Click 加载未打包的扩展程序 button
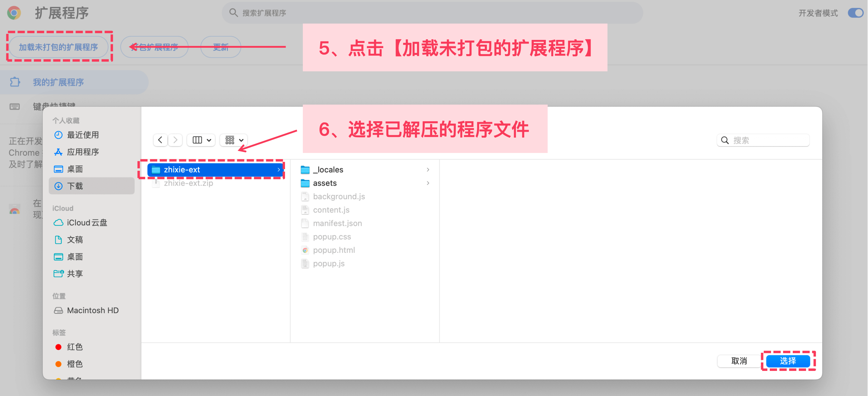This screenshot has height=396, width=868. click(58, 47)
